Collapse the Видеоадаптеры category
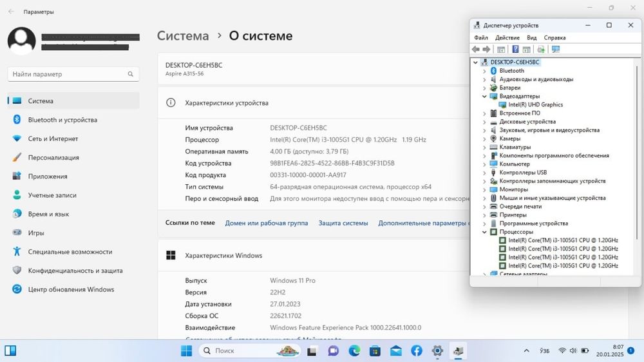Viewport: 644px width, 362px height. point(484,96)
